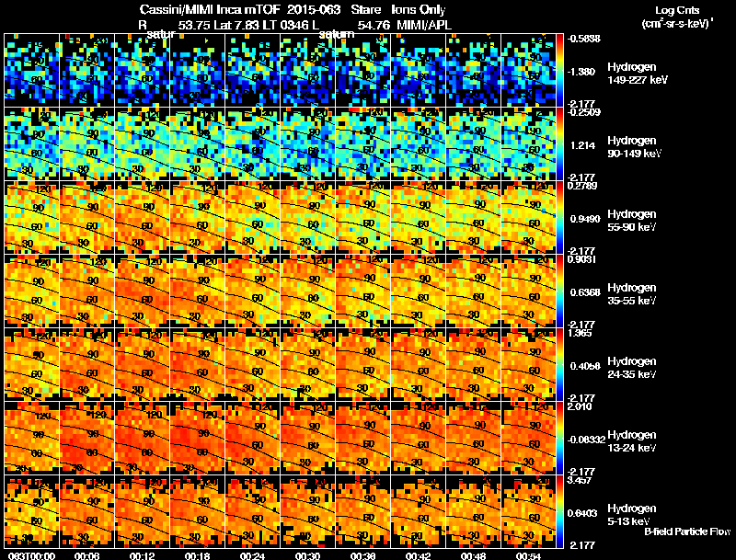The height and width of the screenshot is (560, 736).
Task: Select the color bar beside Hydrogen 55-90 keV
Action: click(559, 217)
